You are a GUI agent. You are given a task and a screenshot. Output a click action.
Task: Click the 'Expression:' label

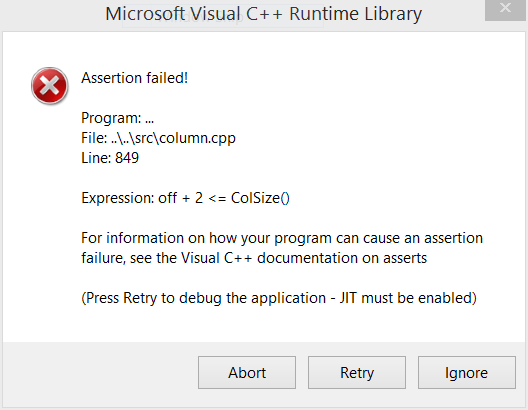[x=118, y=198]
